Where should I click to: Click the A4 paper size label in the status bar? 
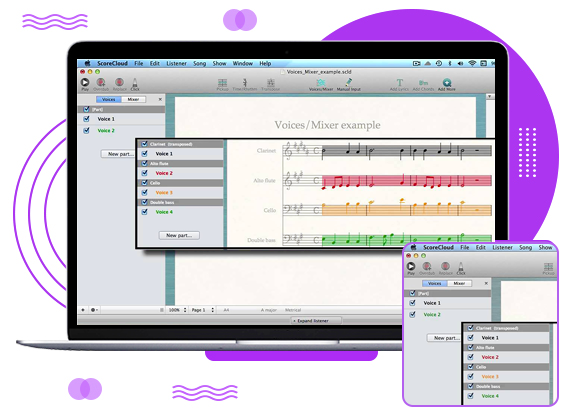[226, 310]
